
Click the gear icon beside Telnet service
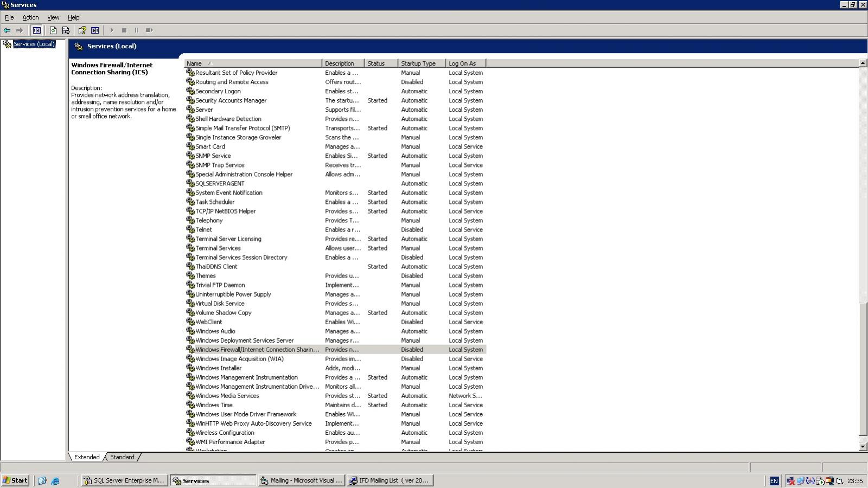[x=190, y=229]
